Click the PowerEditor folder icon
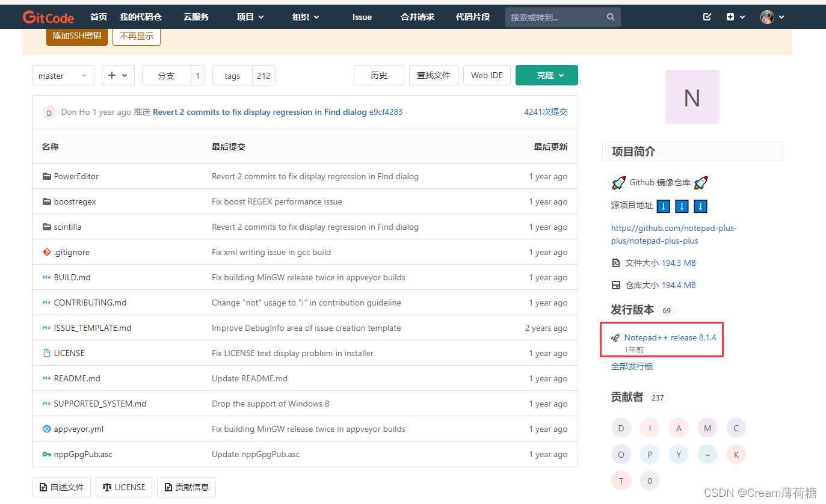The width and height of the screenshot is (826, 504). coord(47,176)
